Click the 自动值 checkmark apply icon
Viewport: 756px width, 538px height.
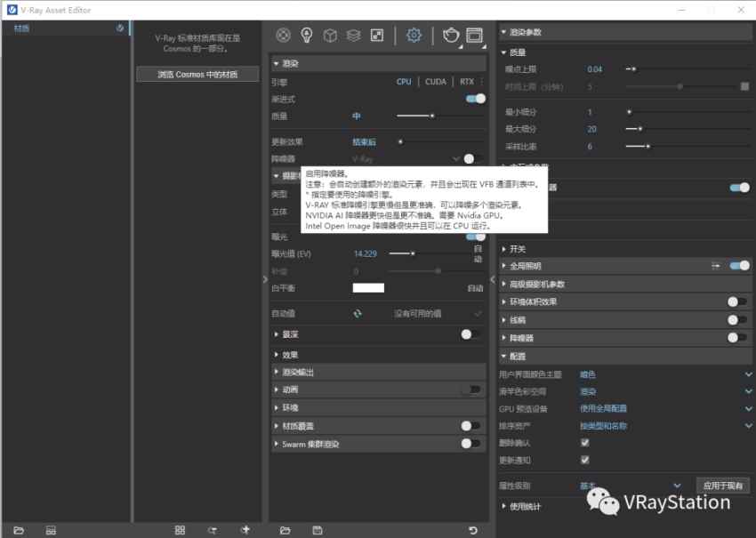(478, 313)
